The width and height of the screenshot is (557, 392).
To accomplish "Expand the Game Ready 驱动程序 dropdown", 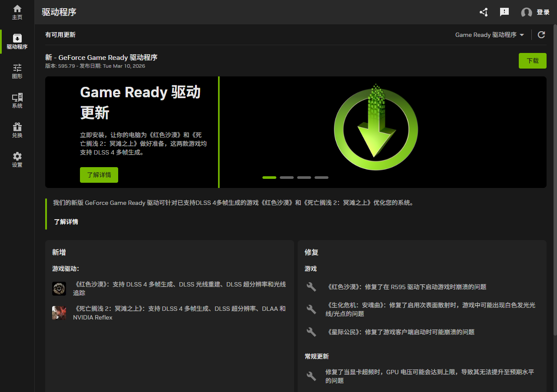I will click(x=490, y=35).
